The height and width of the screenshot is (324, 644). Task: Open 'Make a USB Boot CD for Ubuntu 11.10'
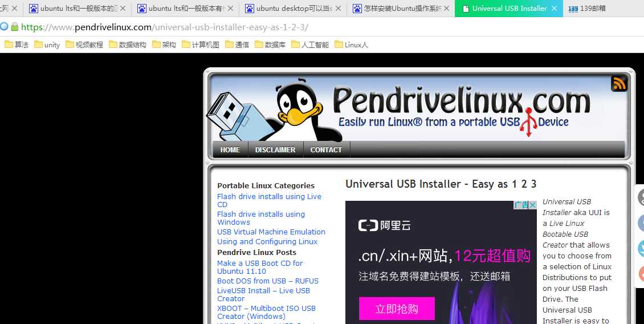coord(259,268)
